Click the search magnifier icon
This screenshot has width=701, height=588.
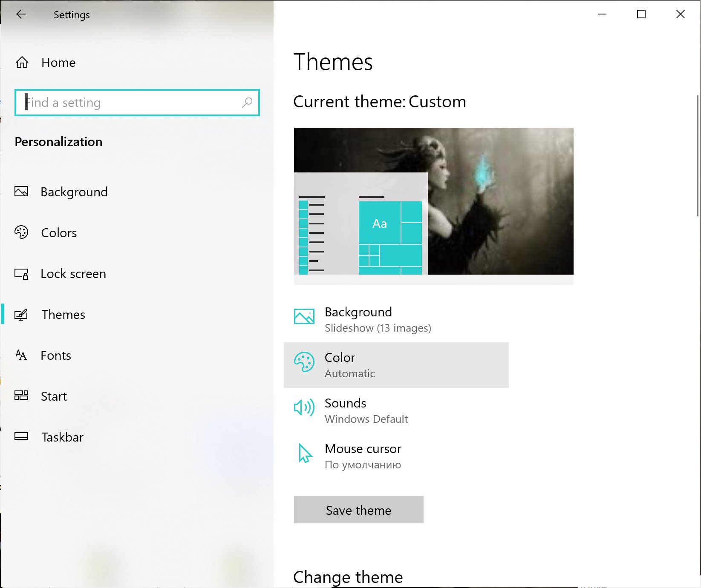click(x=247, y=103)
